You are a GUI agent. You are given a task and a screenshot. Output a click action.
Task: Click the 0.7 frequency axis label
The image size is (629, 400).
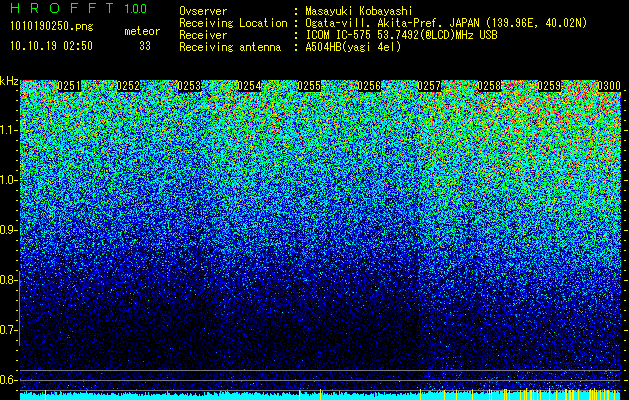(x=9, y=330)
